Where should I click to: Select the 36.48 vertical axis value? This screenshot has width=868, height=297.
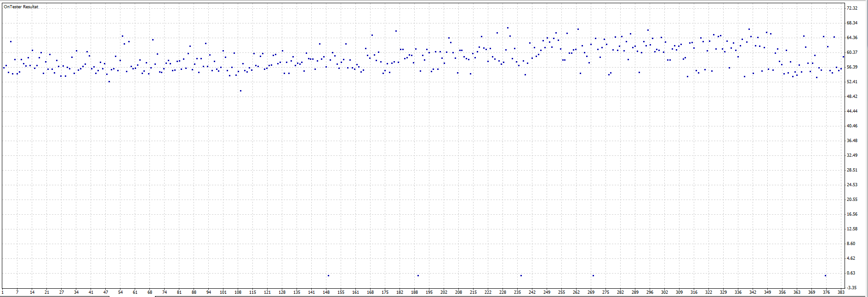pos(852,141)
